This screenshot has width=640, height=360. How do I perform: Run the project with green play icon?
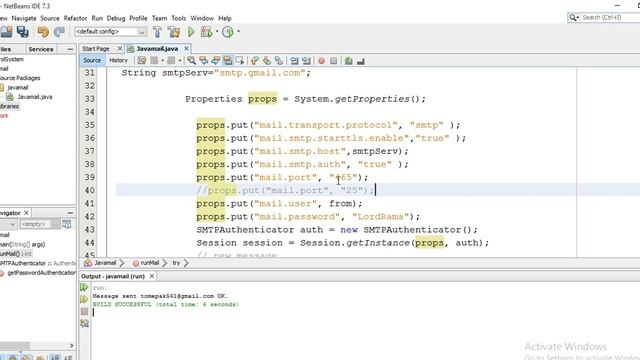pos(191,32)
